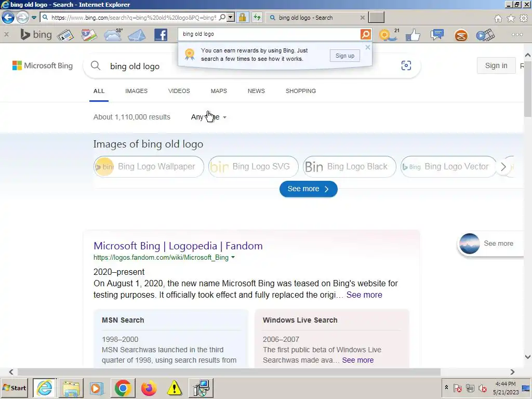The height and width of the screenshot is (399, 532).
Task: Close the Bing toolbar
Action: point(6,34)
